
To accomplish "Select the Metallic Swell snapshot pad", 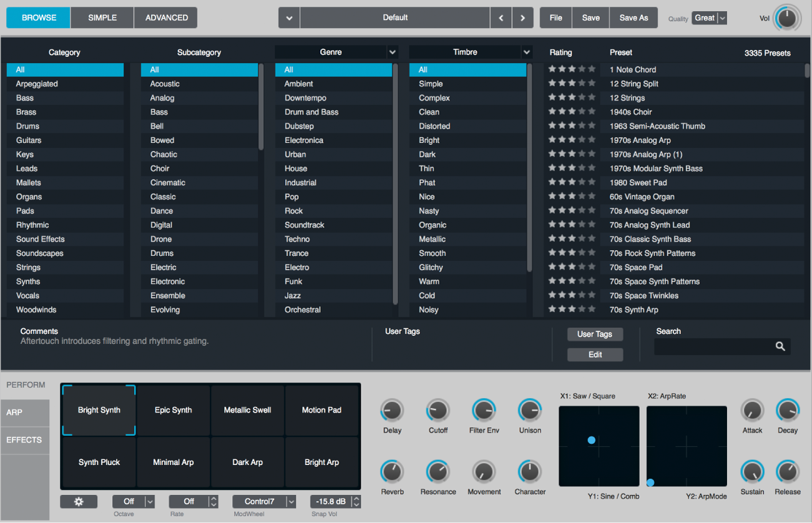I will click(247, 410).
